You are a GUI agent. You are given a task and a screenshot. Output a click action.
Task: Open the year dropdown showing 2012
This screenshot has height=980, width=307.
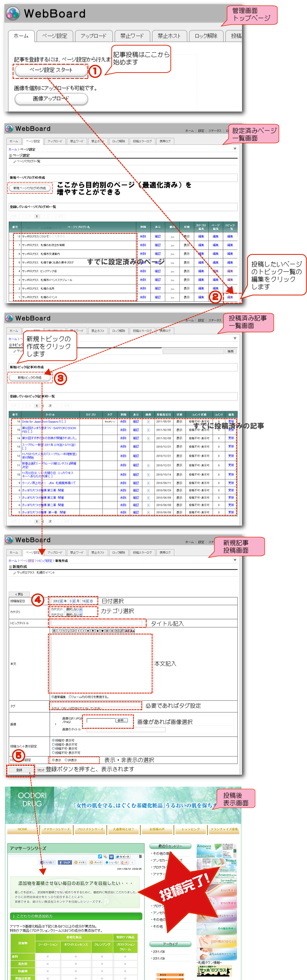pos(57,601)
